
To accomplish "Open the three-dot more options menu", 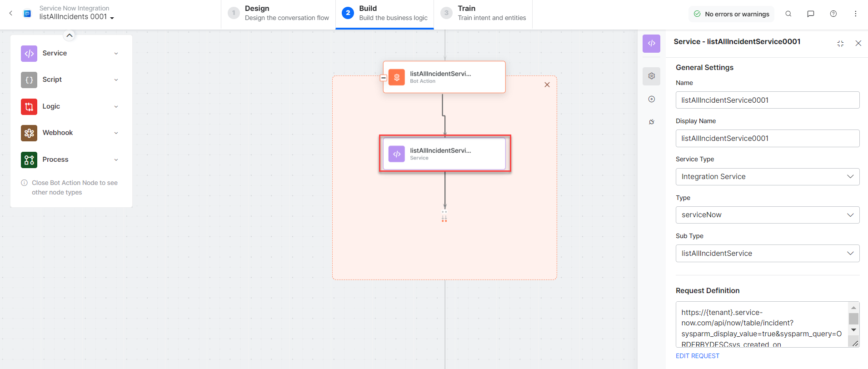I will click(x=855, y=14).
